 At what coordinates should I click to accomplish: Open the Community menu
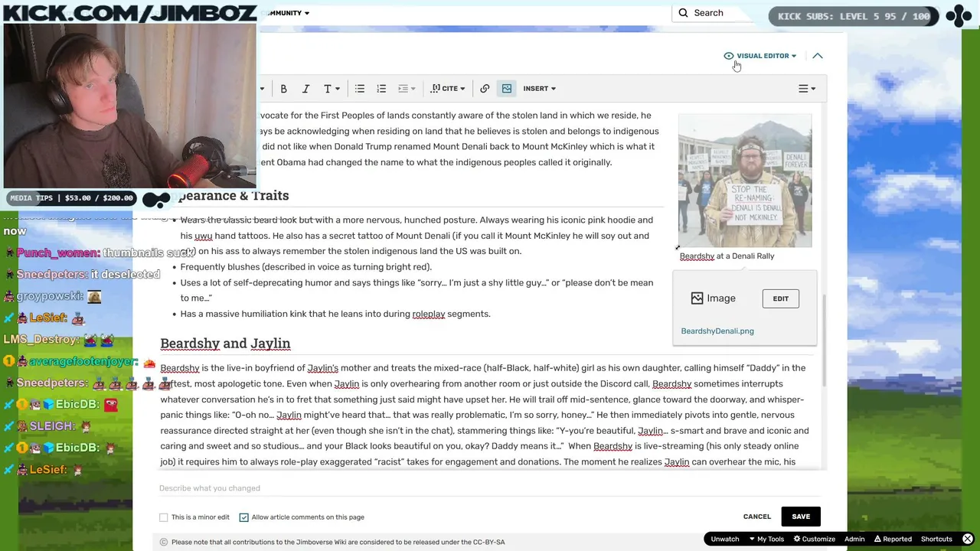pyautogui.click(x=285, y=13)
